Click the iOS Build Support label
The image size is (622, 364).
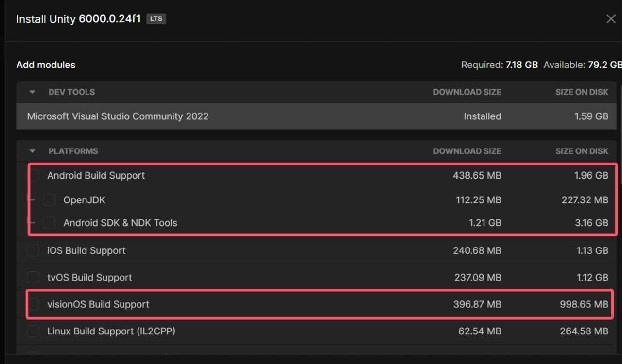86,250
